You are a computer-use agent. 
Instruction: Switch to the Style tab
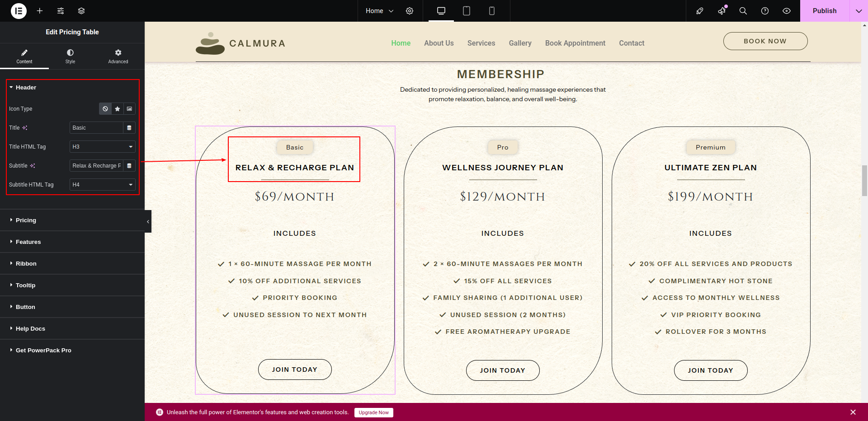tap(70, 56)
